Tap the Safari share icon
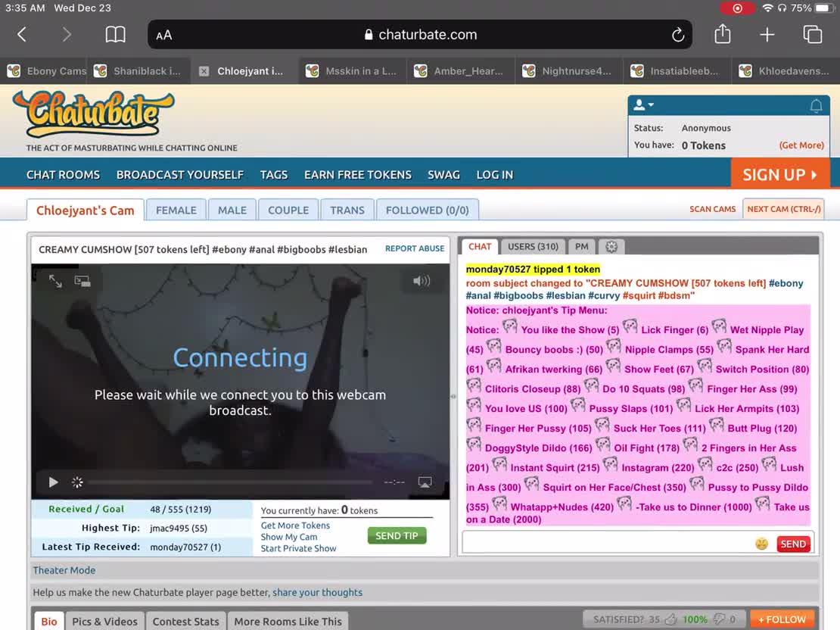840x630 pixels. pos(723,34)
